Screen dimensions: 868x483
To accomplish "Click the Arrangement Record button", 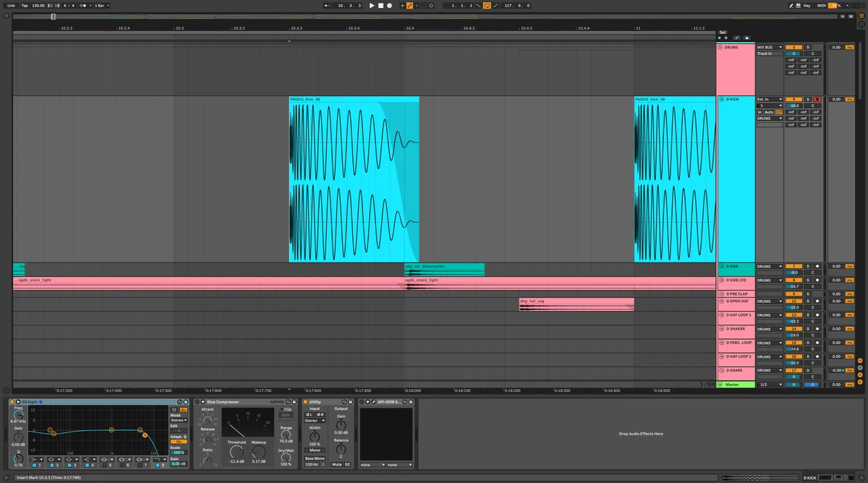I will (389, 5).
